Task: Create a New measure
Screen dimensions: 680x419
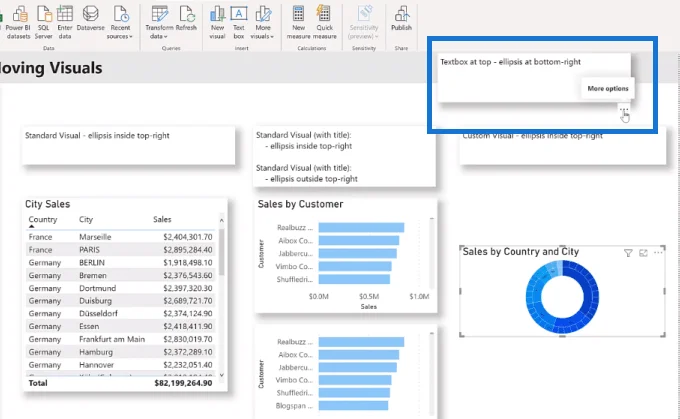Action: tap(298, 23)
